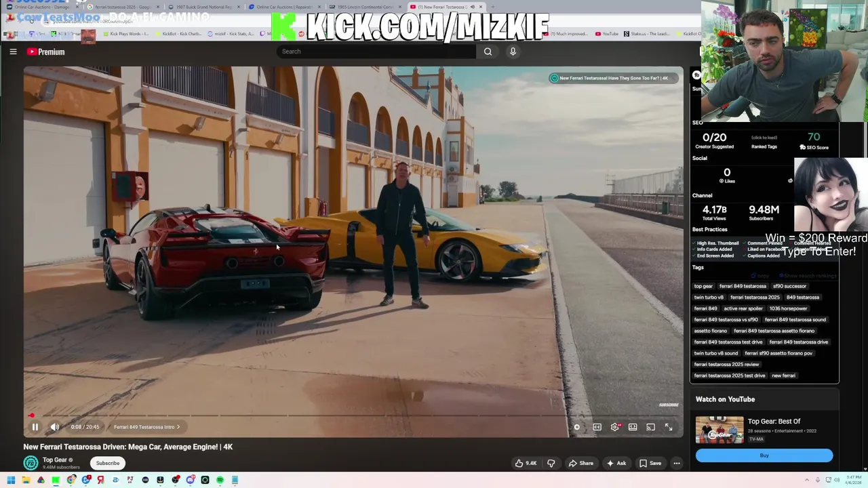Viewport: 868px width, 488px height.
Task: Open File Explorer from the taskbar
Action: [26, 480]
